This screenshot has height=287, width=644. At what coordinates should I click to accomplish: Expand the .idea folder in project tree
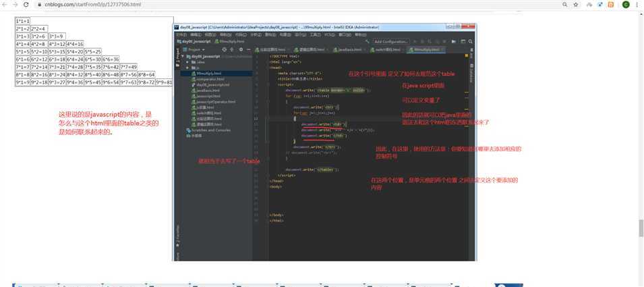[187, 61]
